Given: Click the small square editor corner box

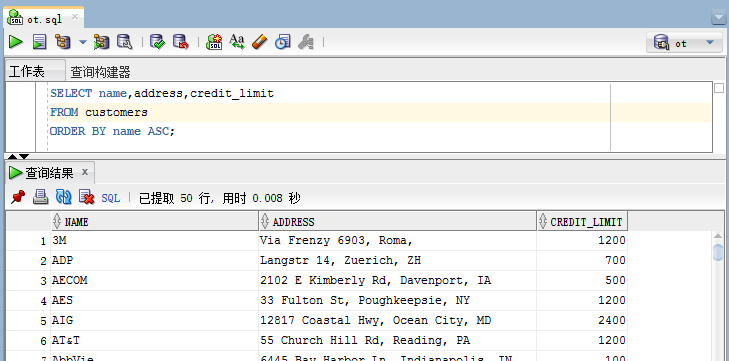Looking at the screenshot, I should [x=719, y=87].
